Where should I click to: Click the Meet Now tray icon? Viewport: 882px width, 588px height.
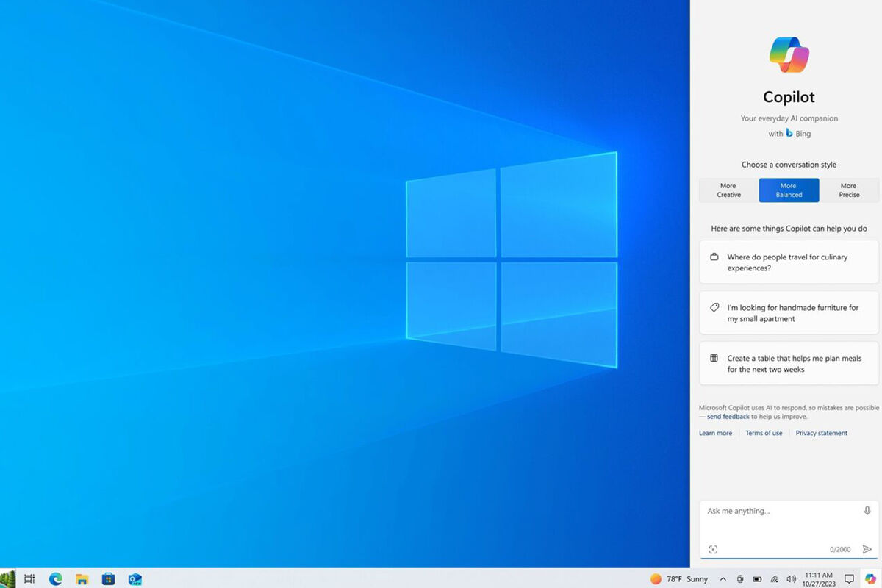[x=740, y=579]
